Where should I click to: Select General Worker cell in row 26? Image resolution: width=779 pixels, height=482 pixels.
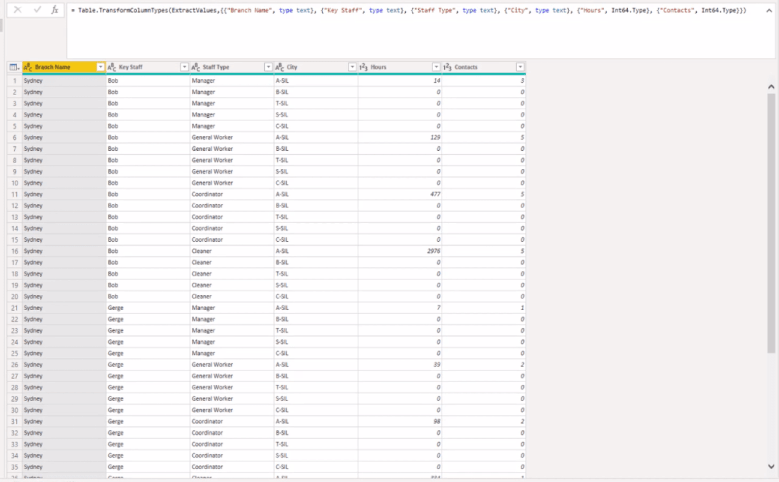(x=232, y=365)
